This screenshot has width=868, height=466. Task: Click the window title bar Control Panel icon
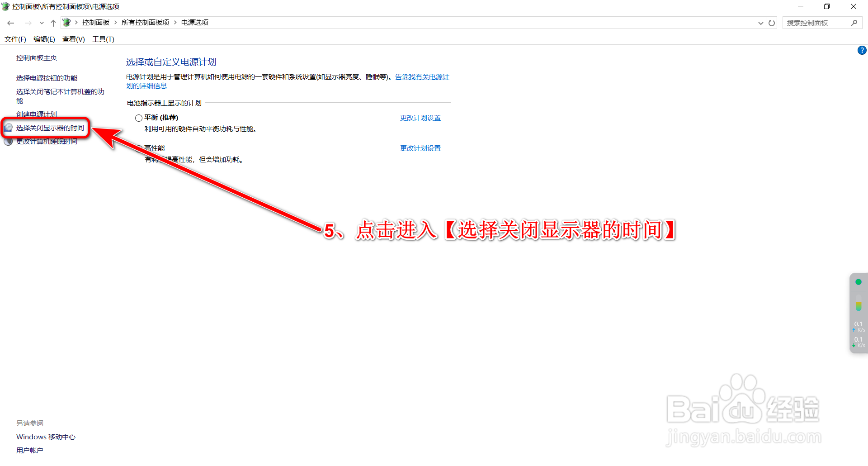tap(5, 6)
